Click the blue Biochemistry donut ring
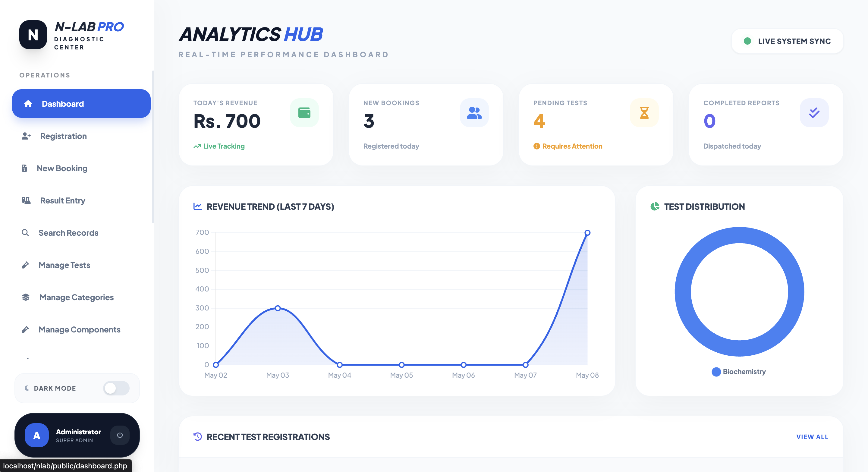 (x=683, y=292)
